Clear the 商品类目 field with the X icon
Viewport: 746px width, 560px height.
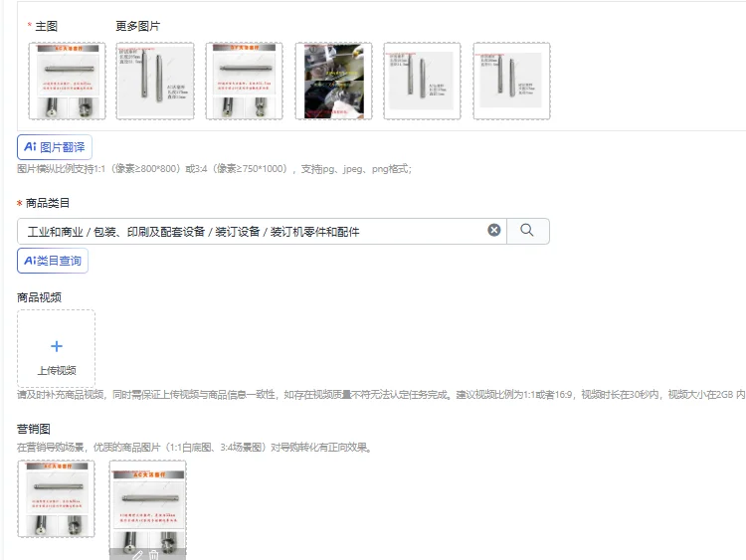point(494,231)
